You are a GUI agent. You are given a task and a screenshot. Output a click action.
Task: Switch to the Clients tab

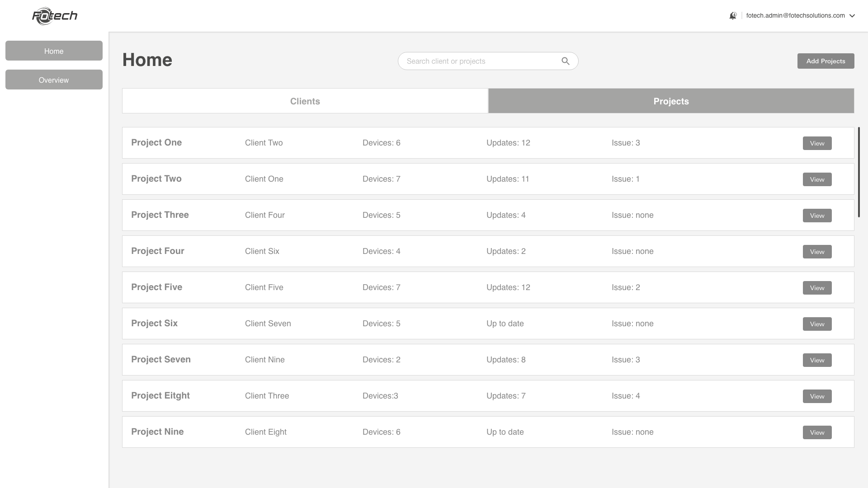point(305,101)
